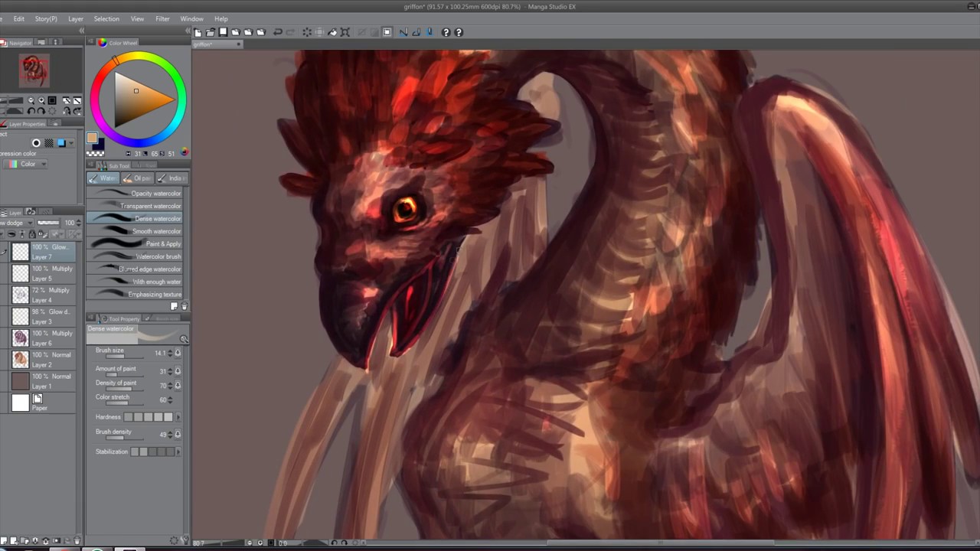This screenshot has height=551, width=980.
Task: Click the Navigator reset rotation icon
Action: tap(52, 111)
